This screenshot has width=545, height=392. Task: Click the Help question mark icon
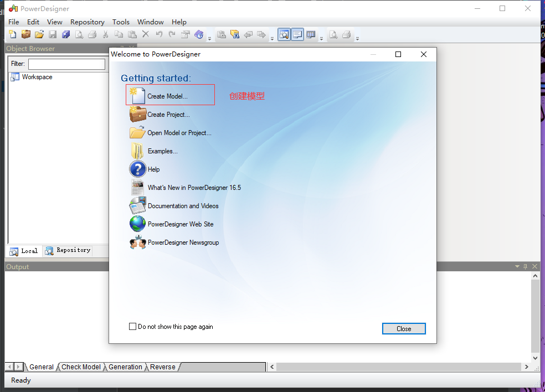138,169
